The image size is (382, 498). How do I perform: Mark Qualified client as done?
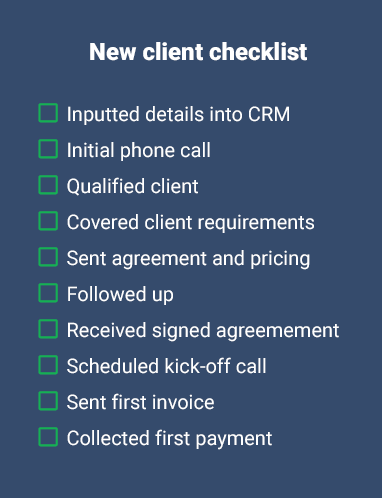(48, 185)
